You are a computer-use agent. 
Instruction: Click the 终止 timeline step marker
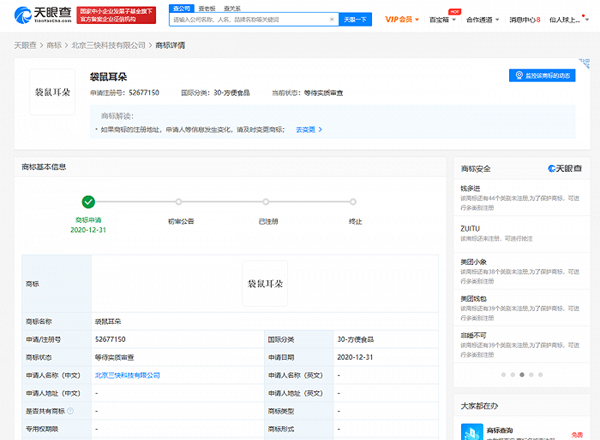pyautogui.click(x=353, y=202)
